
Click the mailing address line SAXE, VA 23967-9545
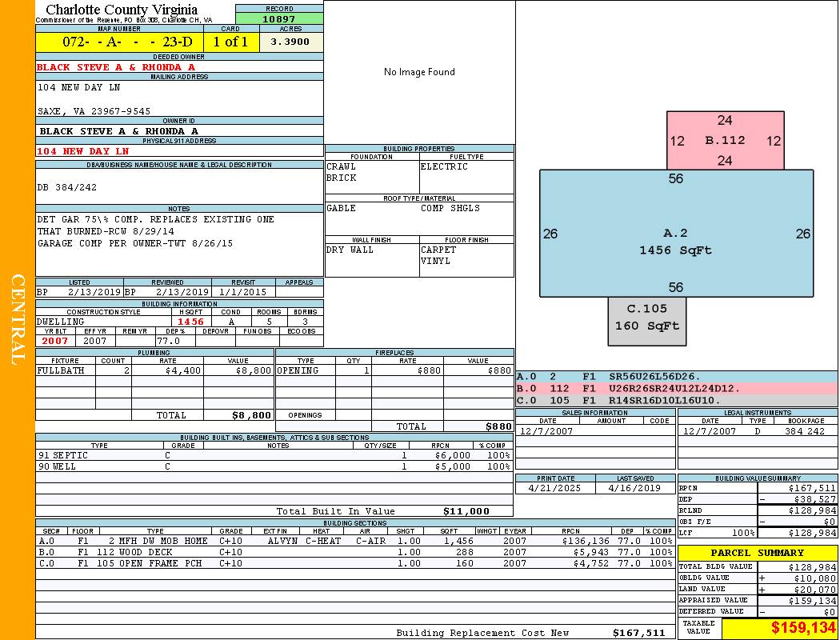pos(94,111)
